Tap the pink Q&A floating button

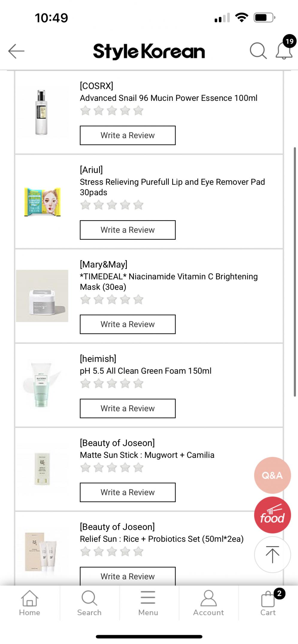(272, 475)
